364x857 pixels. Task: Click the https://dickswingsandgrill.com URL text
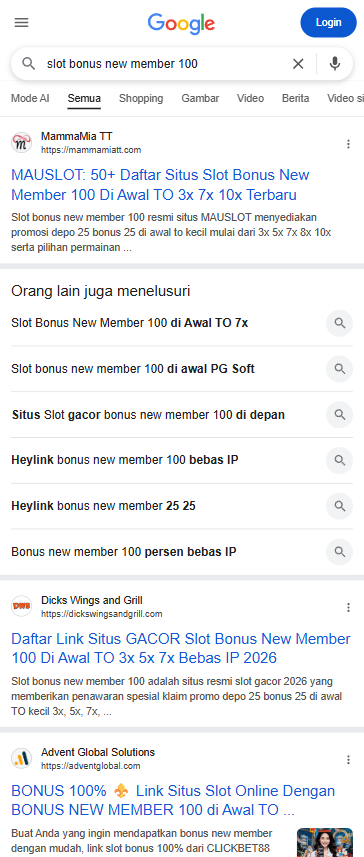pyautogui.click(x=102, y=614)
